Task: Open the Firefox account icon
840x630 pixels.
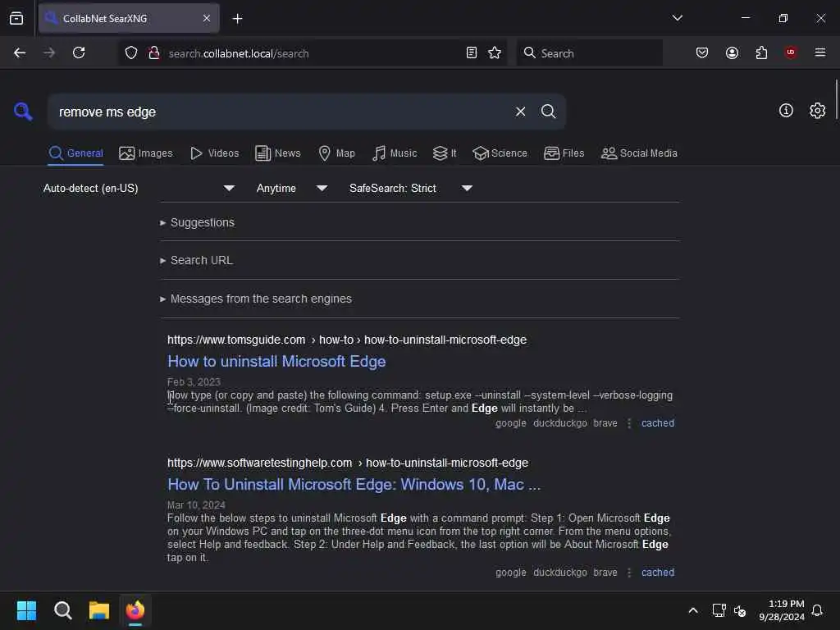Action: (x=732, y=52)
